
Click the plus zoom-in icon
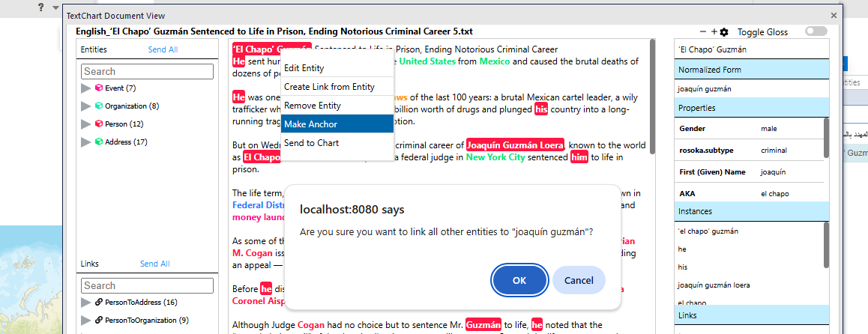[714, 32]
